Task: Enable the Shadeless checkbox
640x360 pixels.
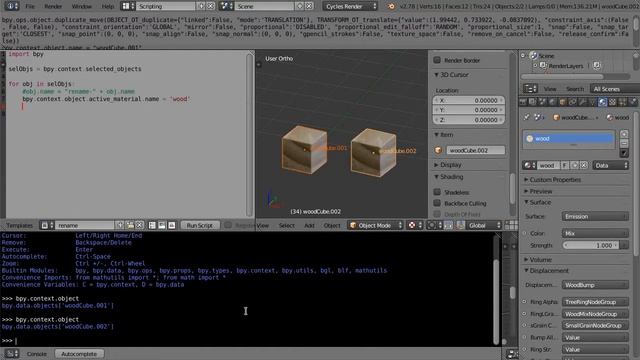Action: point(437,192)
